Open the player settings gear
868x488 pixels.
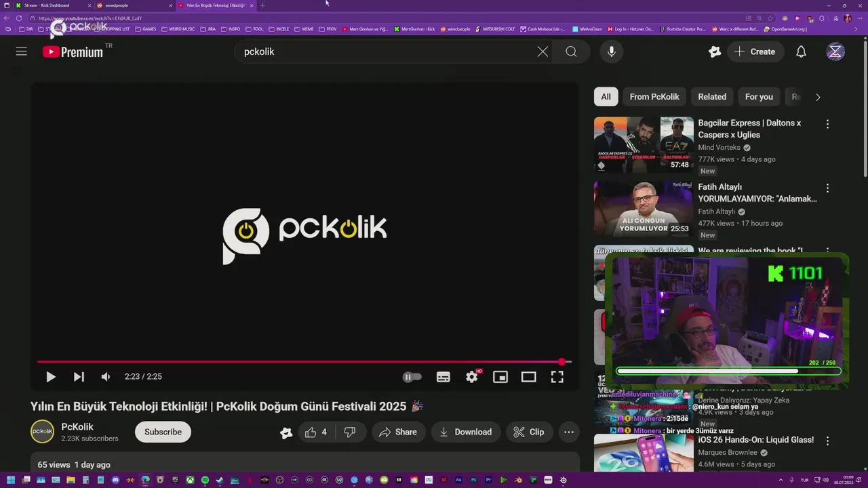(x=472, y=377)
